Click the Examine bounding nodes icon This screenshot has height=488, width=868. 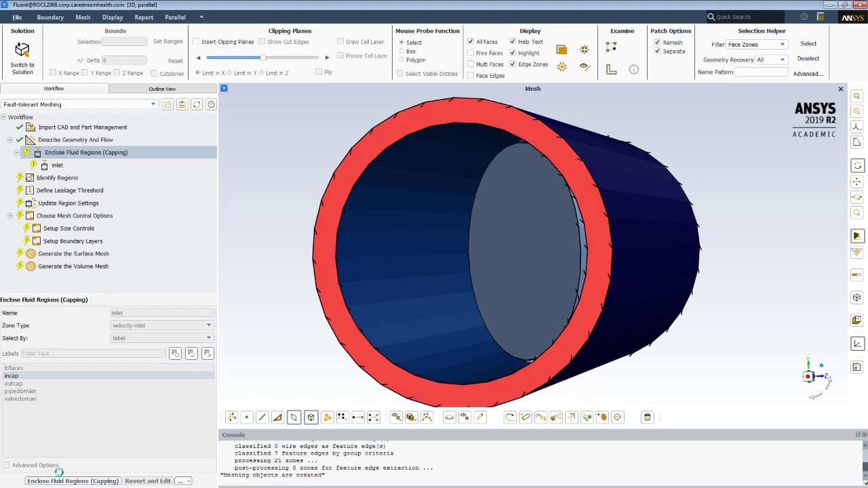pos(611,47)
